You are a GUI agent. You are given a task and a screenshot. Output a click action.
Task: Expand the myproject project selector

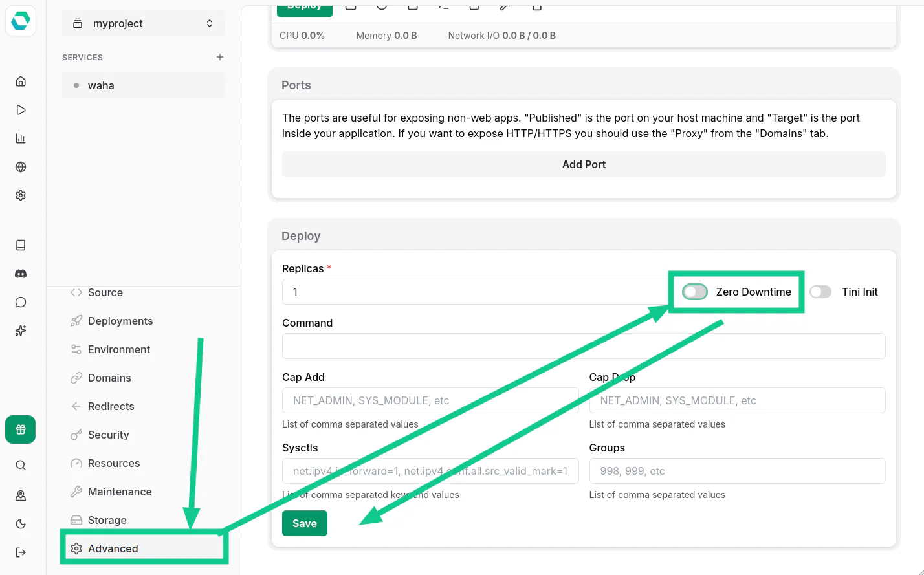(144, 23)
